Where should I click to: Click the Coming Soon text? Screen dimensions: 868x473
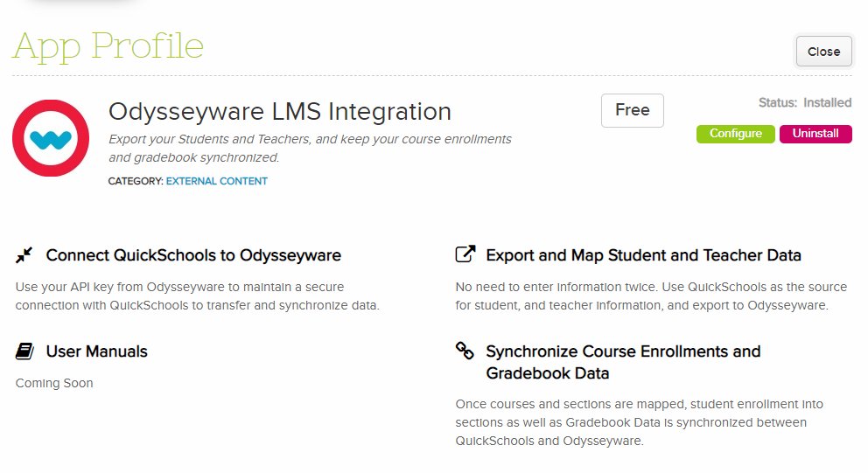[54, 383]
